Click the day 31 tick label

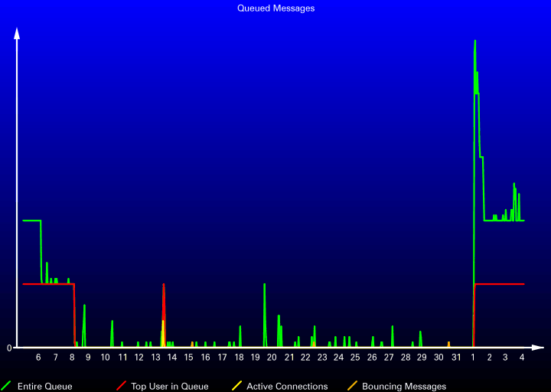pos(455,358)
